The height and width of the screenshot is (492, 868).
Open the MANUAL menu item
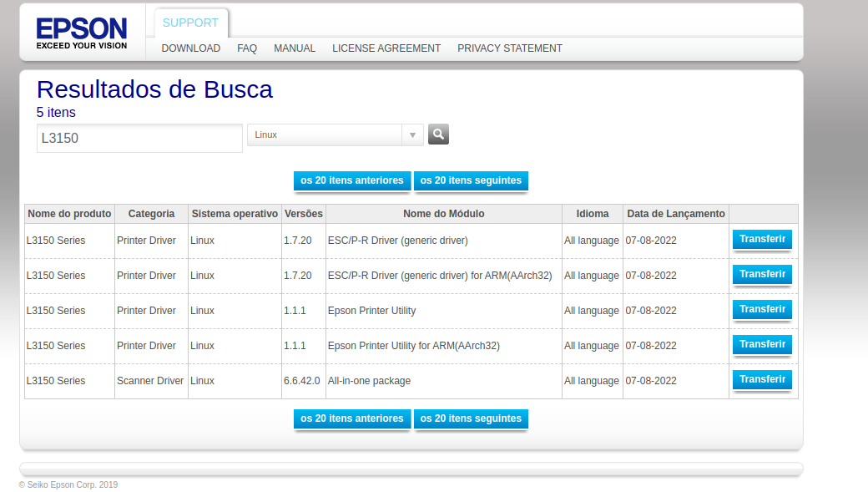tap(295, 48)
